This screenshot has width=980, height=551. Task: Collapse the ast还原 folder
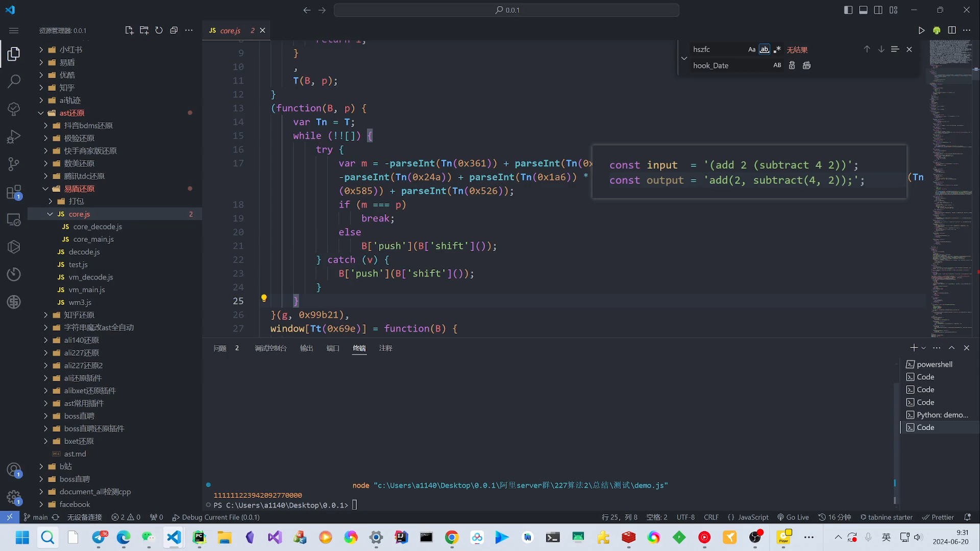(x=41, y=113)
